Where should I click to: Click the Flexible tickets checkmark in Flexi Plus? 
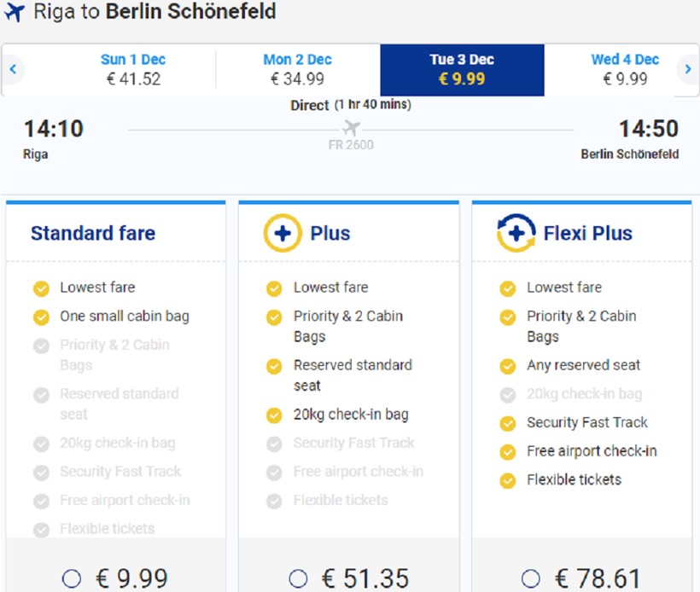pos(508,480)
